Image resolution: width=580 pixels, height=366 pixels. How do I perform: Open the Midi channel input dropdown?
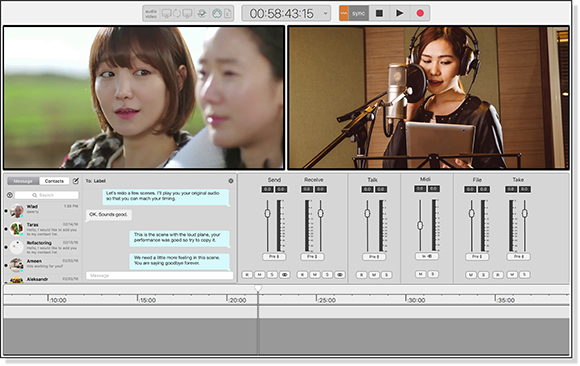click(x=427, y=256)
